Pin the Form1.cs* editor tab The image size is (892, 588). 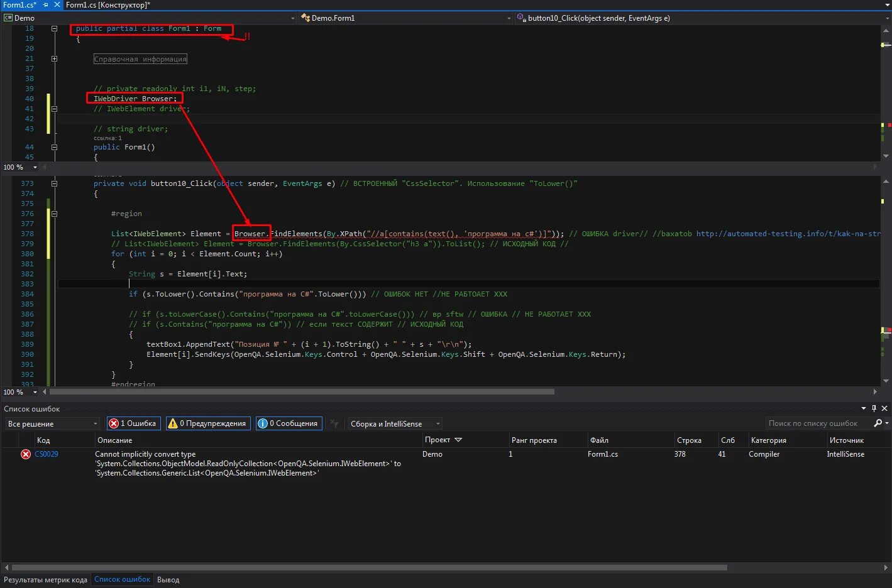pos(45,4)
